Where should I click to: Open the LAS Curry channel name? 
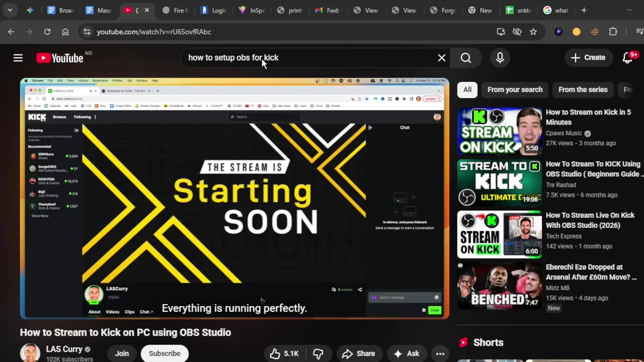[x=64, y=349]
